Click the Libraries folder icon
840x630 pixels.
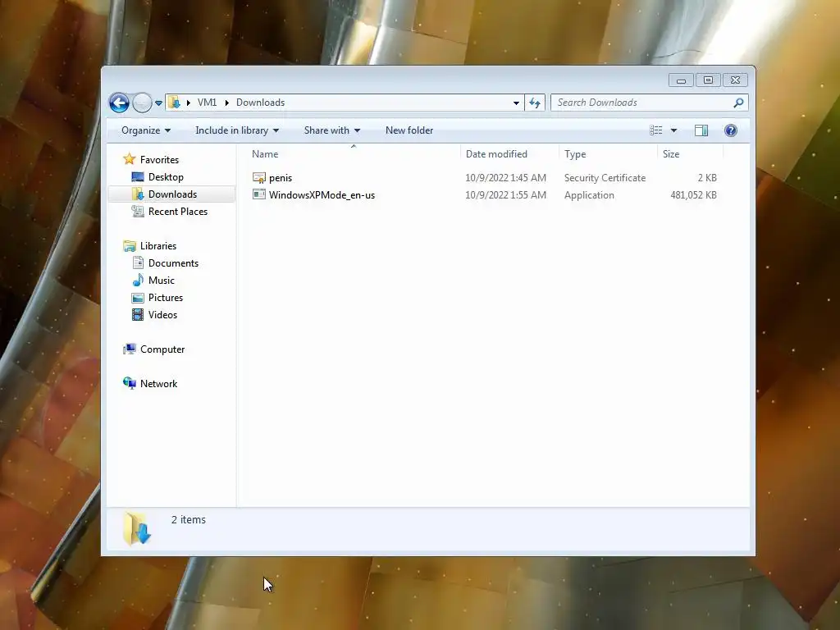[129, 246]
